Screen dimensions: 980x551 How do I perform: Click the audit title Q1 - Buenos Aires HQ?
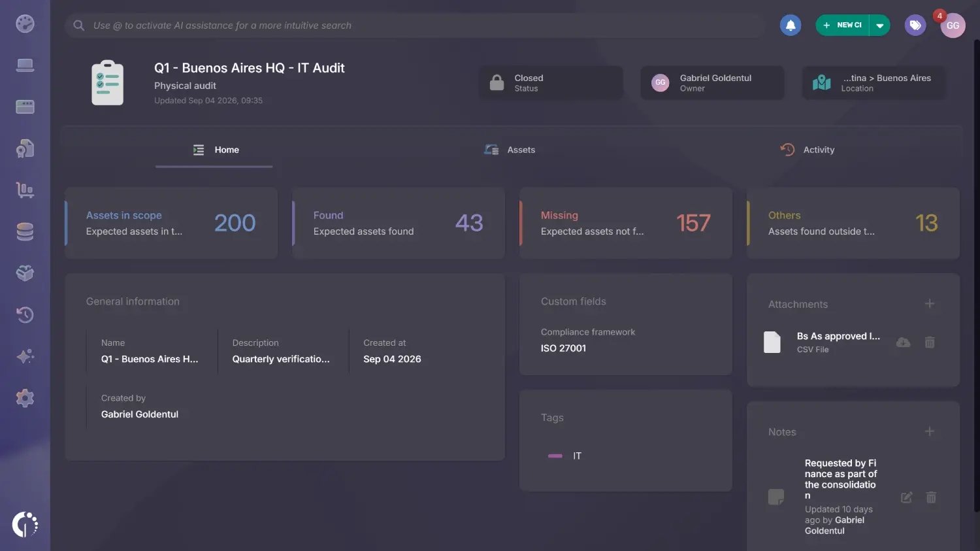(249, 68)
